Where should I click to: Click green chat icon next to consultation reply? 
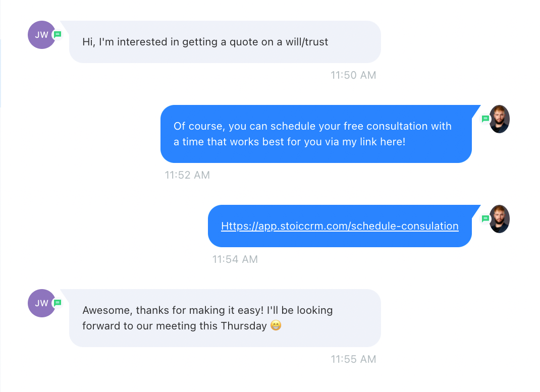(485, 119)
